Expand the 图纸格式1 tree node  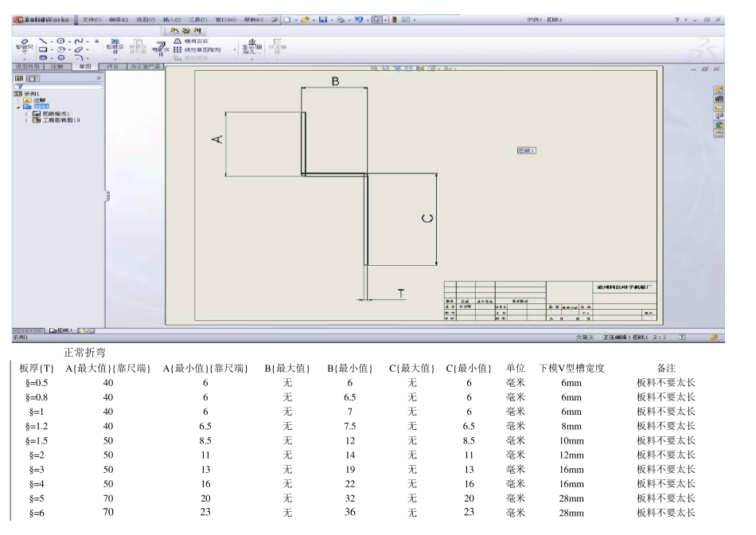tap(26, 114)
